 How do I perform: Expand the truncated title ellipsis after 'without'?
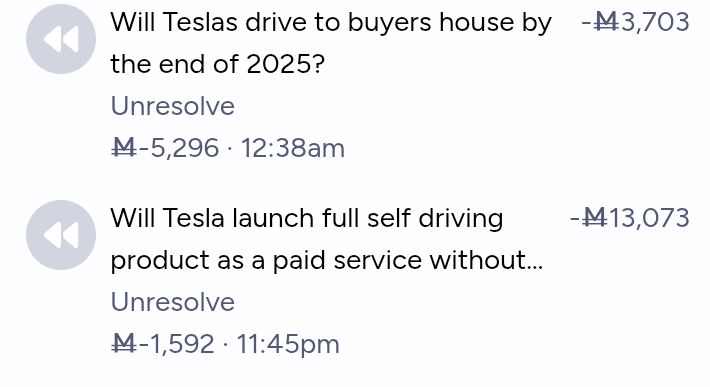(x=535, y=267)
